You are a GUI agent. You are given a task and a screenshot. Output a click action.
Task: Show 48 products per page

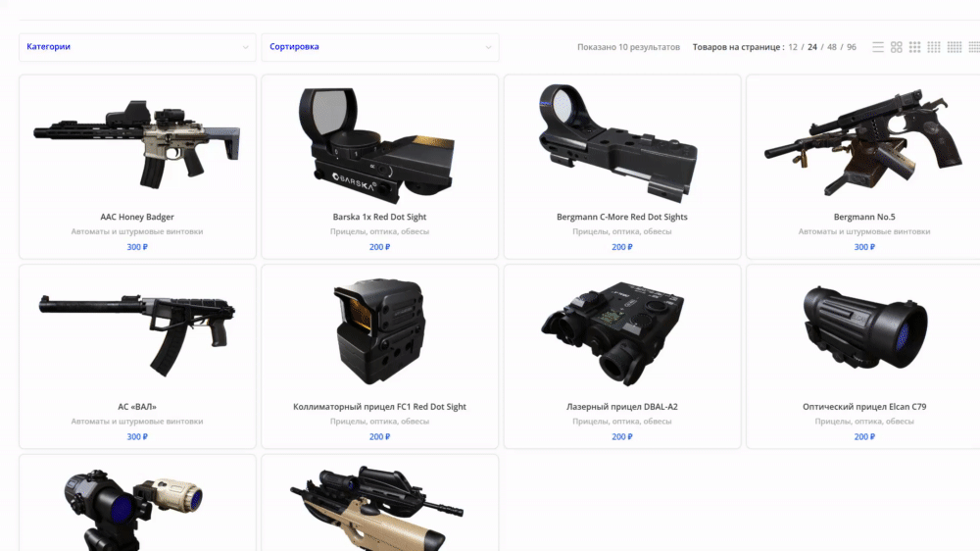[831, 47]
